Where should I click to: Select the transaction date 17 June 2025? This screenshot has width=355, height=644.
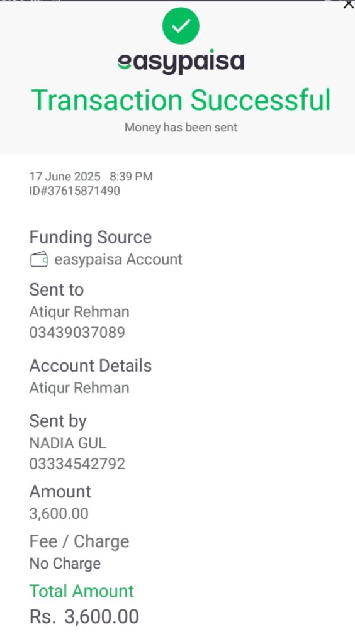65,177
